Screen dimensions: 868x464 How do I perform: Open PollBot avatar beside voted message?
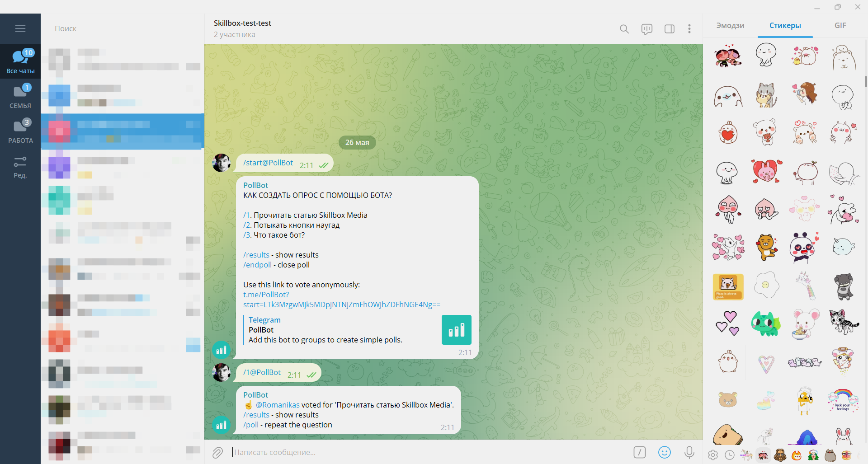click(222, 425)
